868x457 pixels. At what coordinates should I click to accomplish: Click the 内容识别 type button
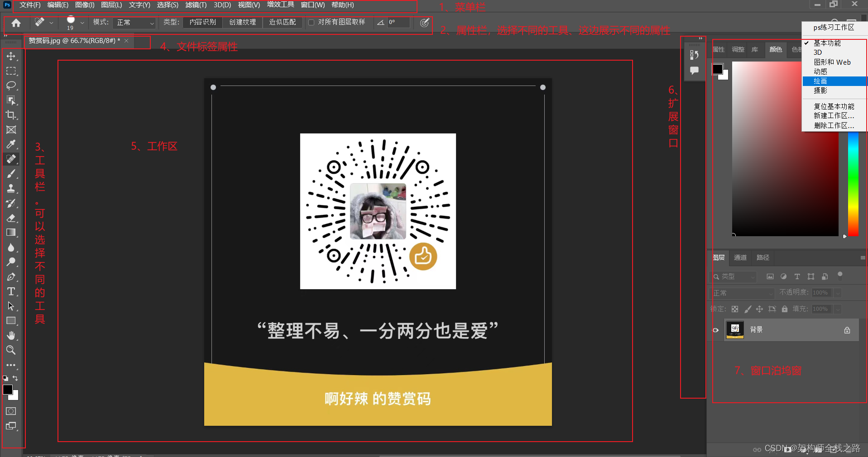click(202, 22)
